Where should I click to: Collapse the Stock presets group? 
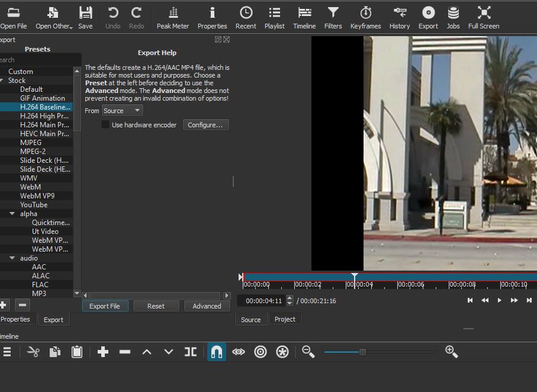tap(2, 80)
